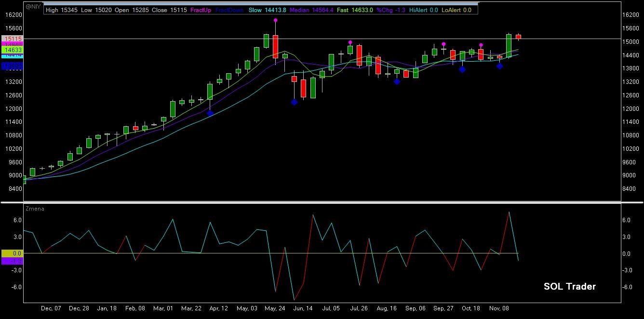Click the Sep, 27 date label
The image size is (644, 319).
(x=443, y=308)
